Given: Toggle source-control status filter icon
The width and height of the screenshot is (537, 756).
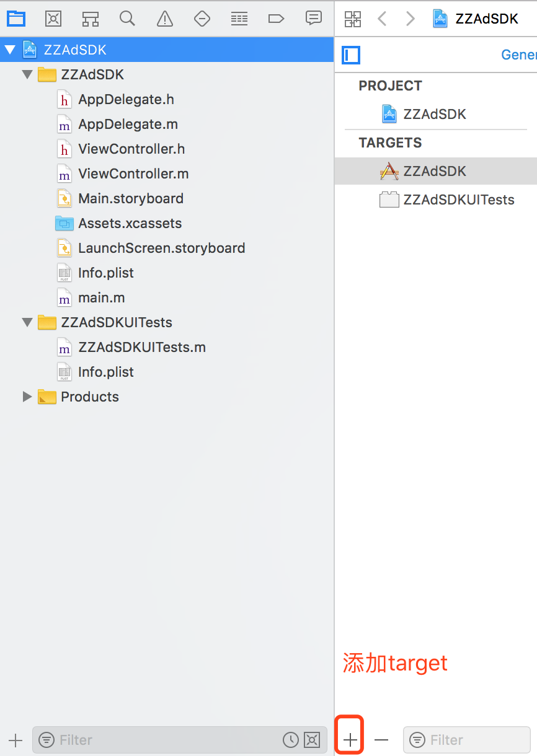Looking at the screenshot, I should click(x=312, y=739).
